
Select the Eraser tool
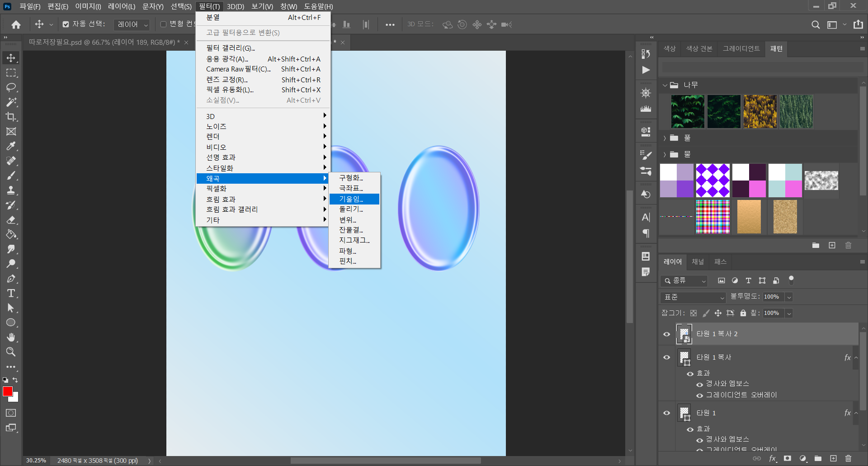[x=11, y=220]
